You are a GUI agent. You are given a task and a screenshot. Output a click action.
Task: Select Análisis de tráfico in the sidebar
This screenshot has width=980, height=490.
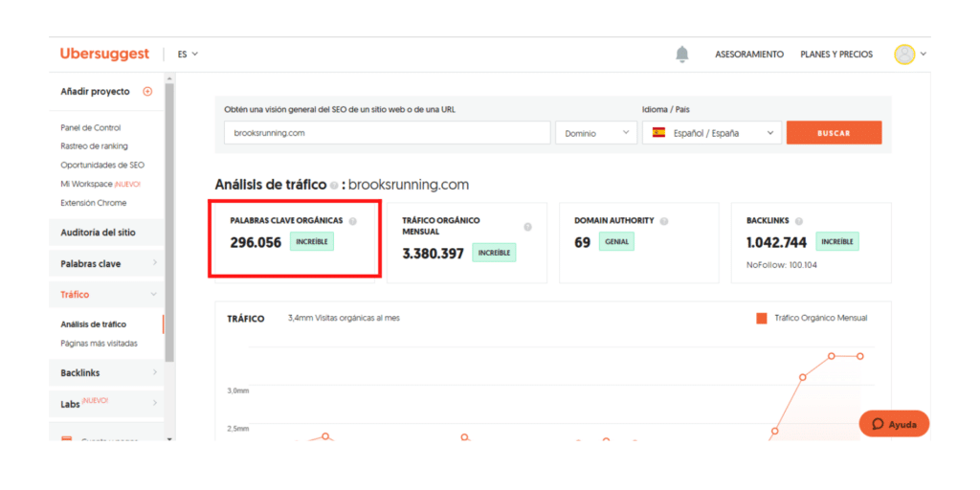(x=93, y=324)
